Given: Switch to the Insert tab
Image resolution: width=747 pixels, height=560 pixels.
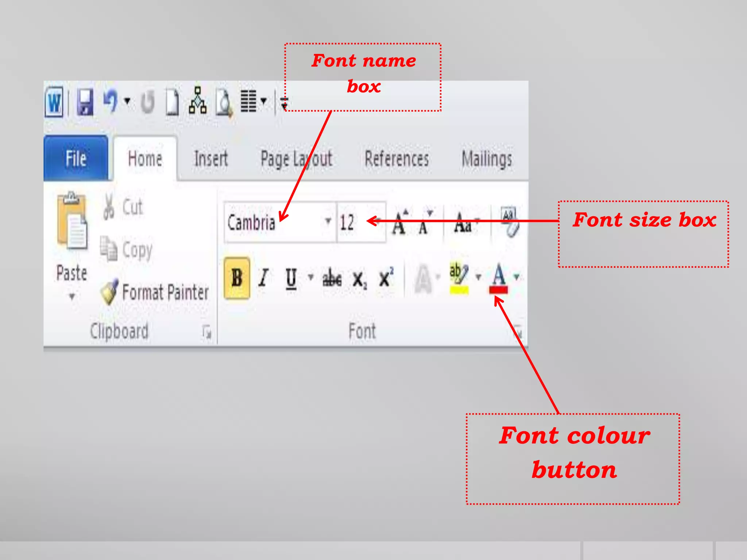Looking at the screenshot, I should [211, 159].
